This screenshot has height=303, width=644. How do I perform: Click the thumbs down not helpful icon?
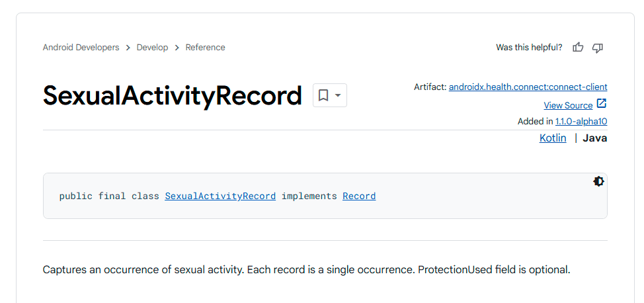coord(598,48)
